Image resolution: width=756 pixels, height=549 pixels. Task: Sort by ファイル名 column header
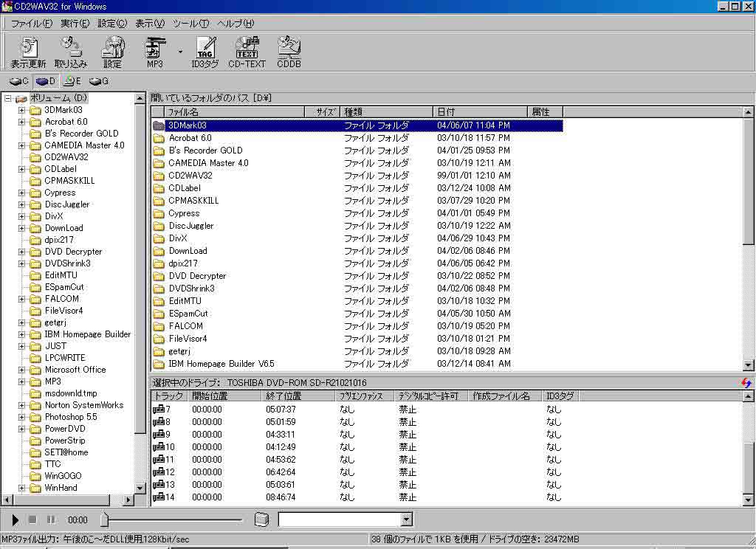[235, 112]
